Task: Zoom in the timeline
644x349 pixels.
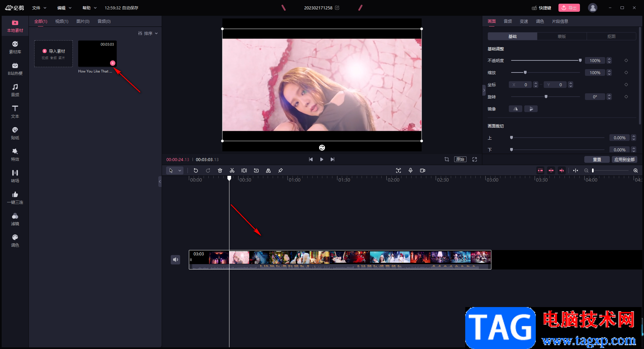Action: (636, 170)
